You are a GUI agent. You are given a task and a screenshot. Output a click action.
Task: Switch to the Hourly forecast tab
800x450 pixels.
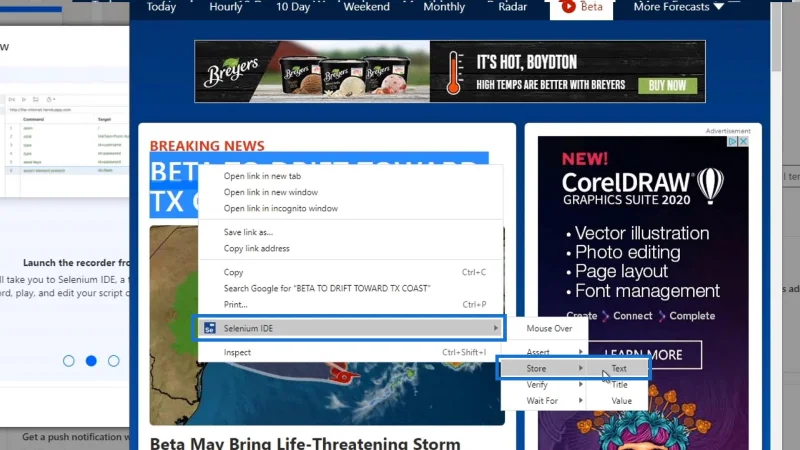click(x=226, y=7)
